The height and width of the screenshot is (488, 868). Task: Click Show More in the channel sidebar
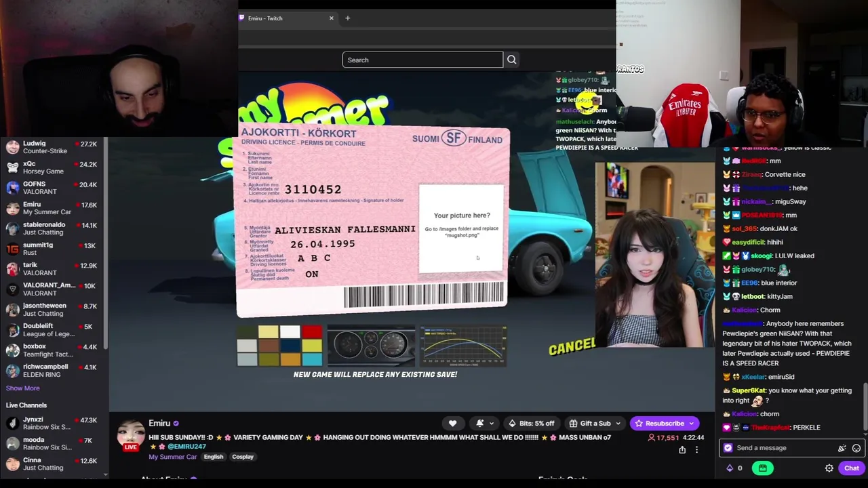(22, 388)
